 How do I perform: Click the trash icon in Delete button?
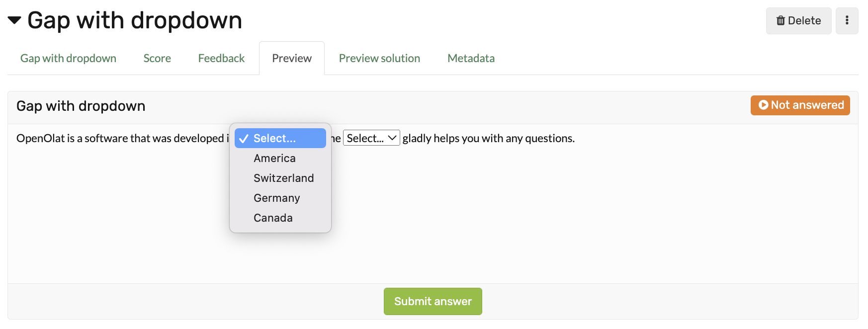(781, 20)
